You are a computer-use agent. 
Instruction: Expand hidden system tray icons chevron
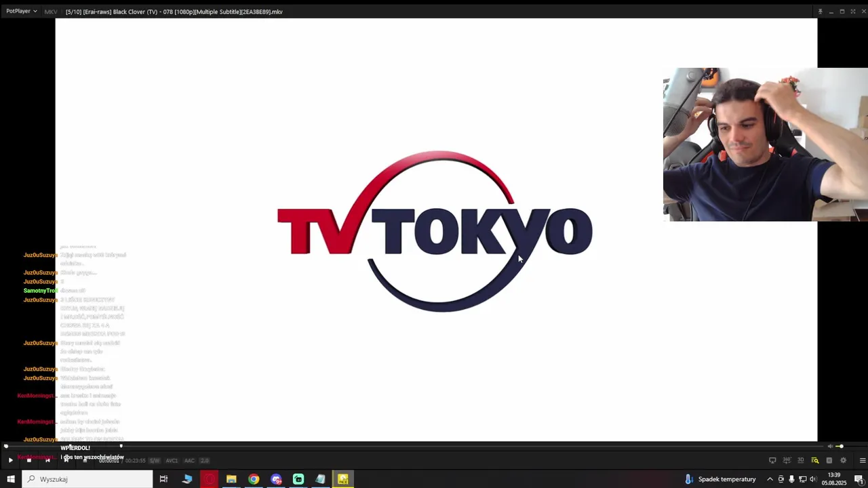point(770,479)
